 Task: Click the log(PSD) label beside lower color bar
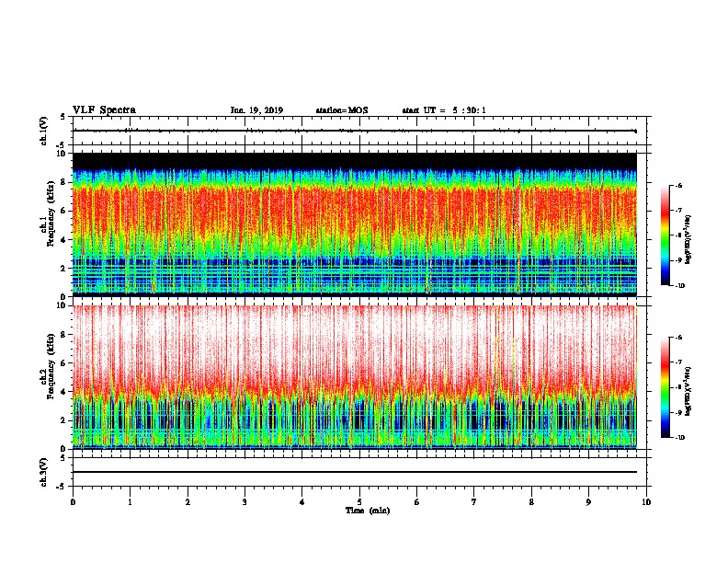688,391
